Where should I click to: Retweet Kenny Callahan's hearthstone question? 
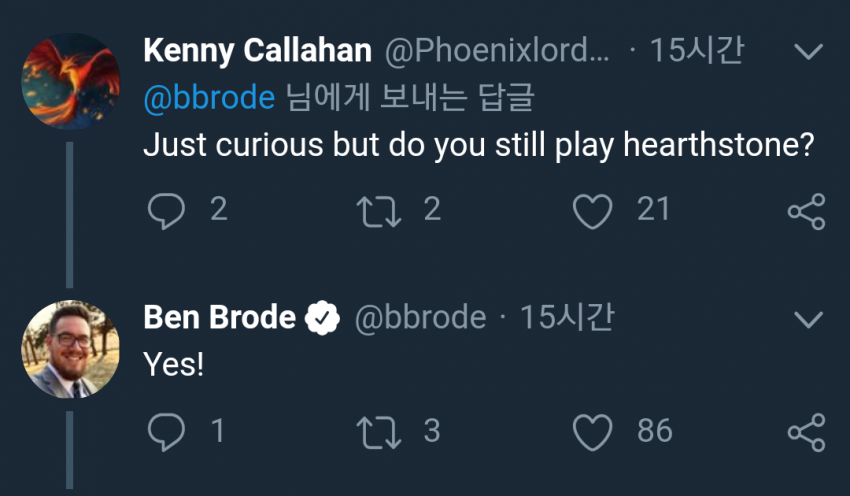click(375, 210)
